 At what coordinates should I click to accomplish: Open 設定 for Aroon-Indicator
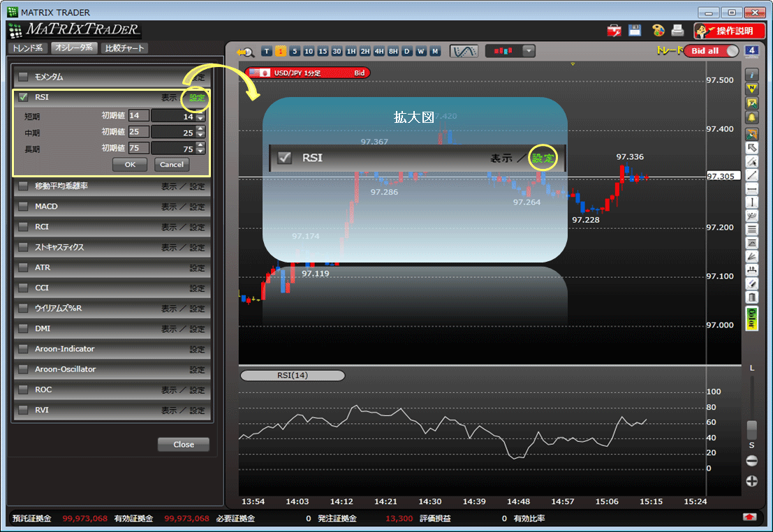(x=197, y=350)
